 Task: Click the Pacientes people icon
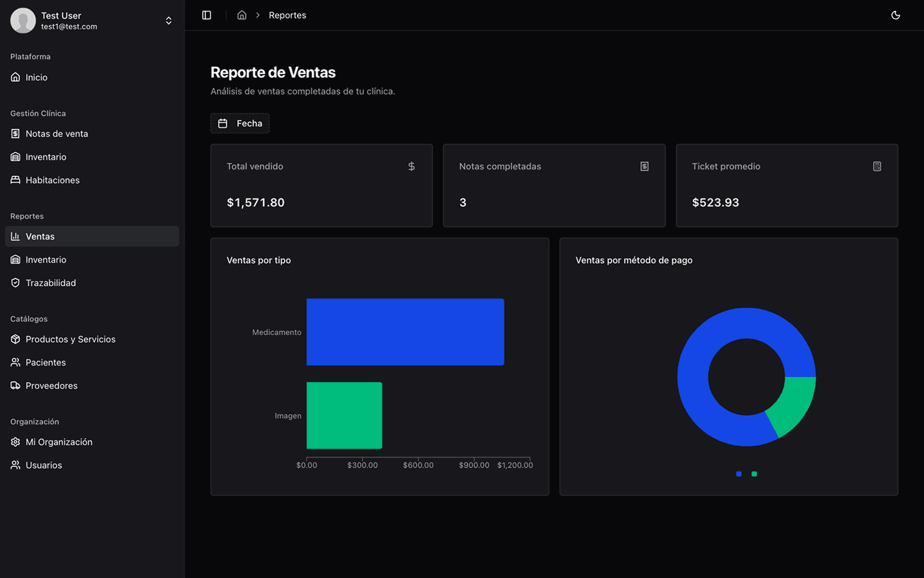pos(15,362)
